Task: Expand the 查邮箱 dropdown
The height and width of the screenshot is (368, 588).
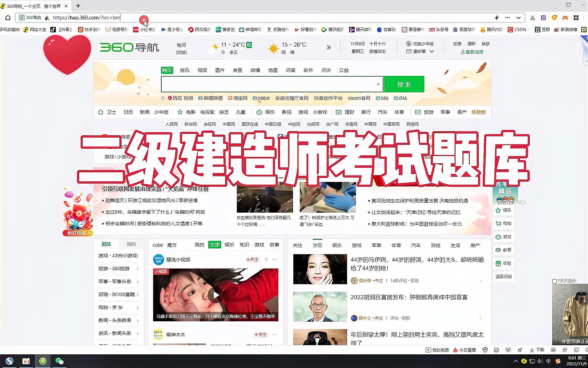Action: (x=432, y=51)
